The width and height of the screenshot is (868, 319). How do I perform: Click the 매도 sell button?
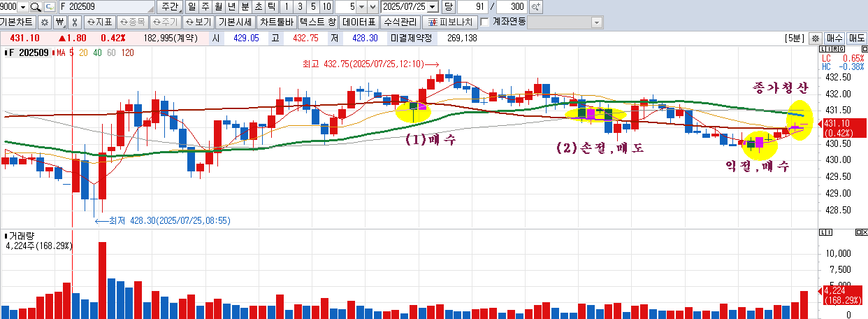[x=857, y=38]
